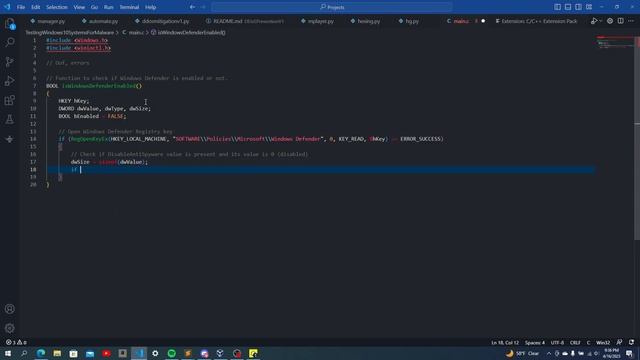Open Spotify from the taskbar
Viewport: 640px width, 360px height.
[x=171, y=353]
